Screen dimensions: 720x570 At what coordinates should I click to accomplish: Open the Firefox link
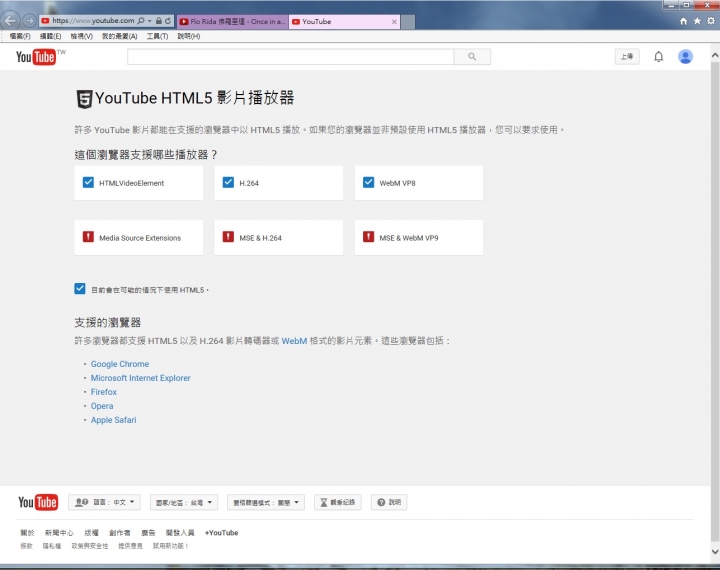[104, 392]
